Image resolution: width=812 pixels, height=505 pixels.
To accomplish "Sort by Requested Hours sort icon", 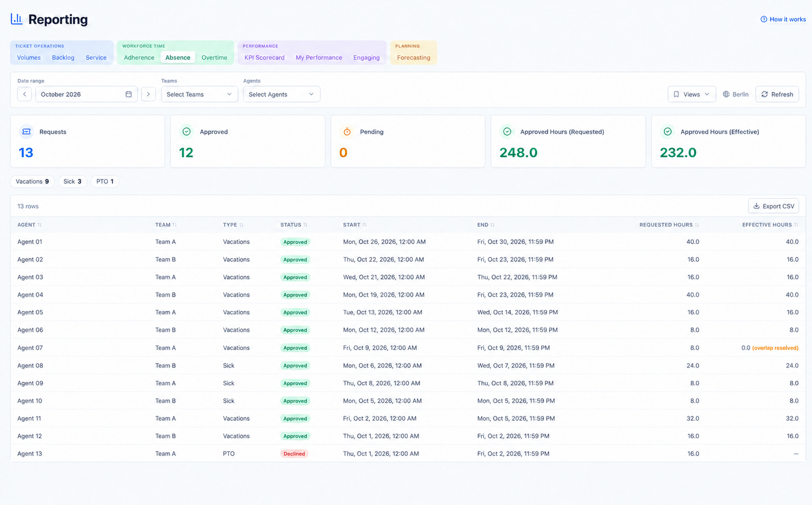I will coord(697,225).
